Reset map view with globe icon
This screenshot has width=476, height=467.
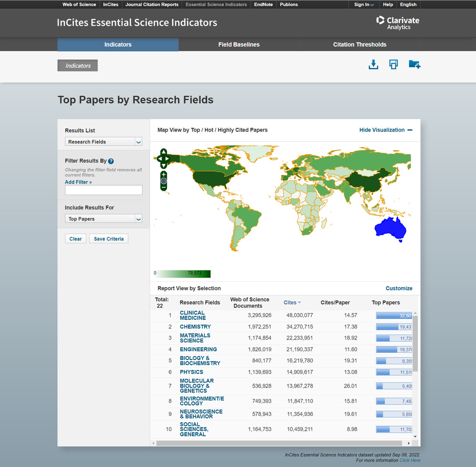tap(163, 181)
